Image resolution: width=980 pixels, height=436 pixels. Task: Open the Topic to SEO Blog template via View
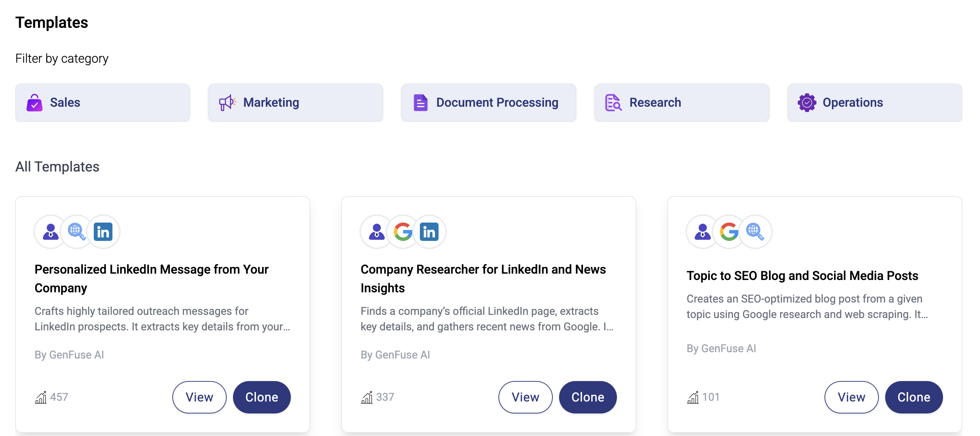851,397
